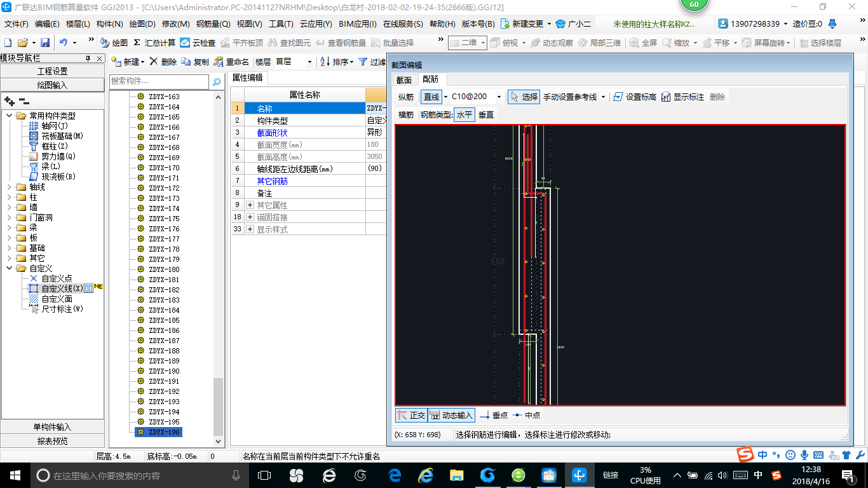Click the 平齐板顶 tool
Screen dimensions: 868x488
241,43
